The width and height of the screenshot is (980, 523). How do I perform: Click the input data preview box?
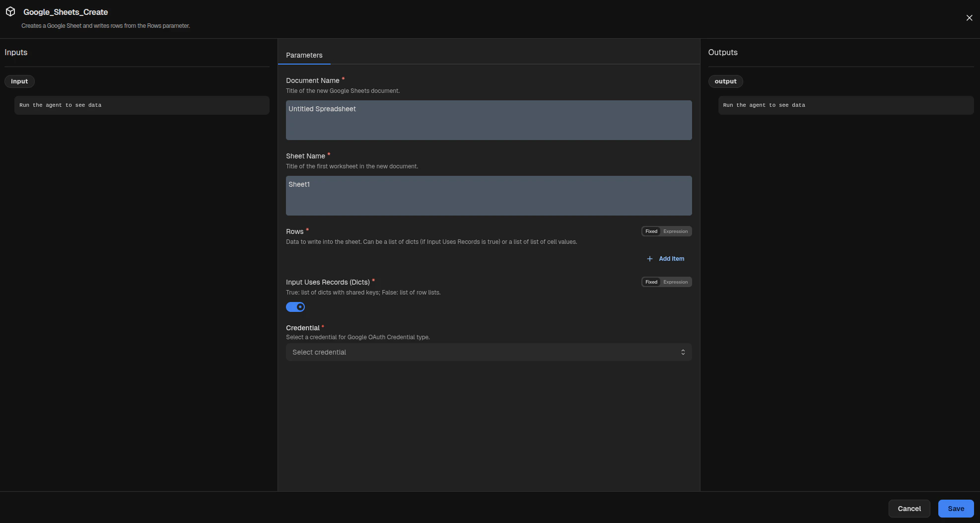(x=141, y=105)
